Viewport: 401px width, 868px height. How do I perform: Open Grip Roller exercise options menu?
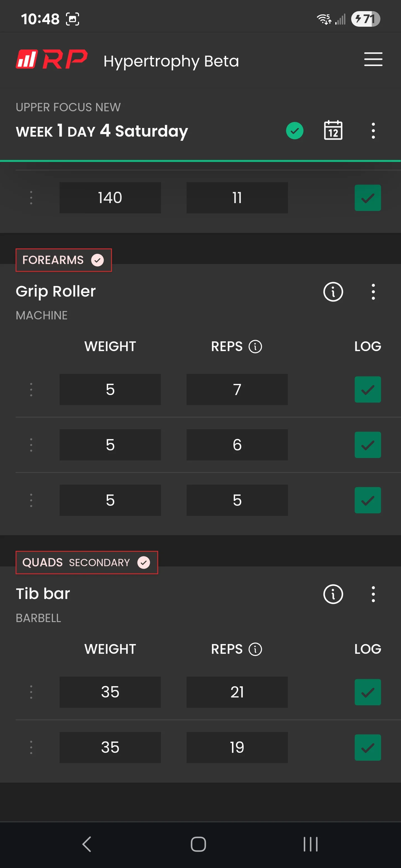tap(373, 292)
